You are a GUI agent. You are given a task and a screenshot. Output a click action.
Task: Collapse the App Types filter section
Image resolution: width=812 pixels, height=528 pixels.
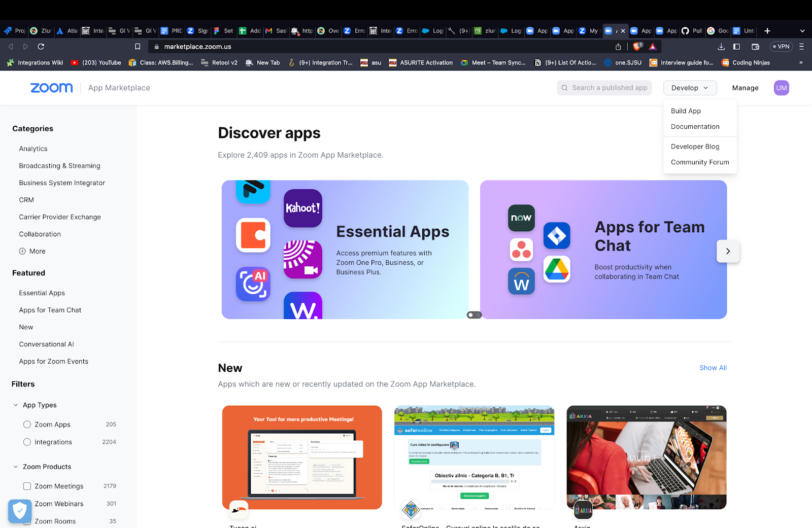[x=16, y=405]
